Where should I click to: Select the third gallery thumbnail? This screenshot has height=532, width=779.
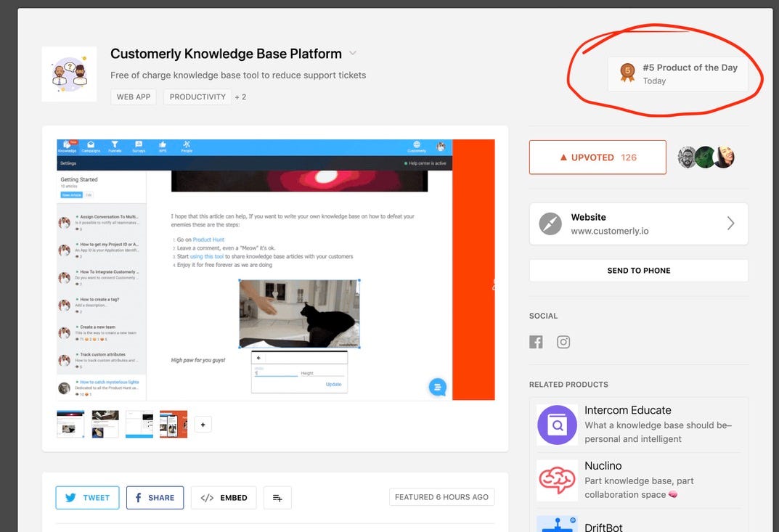pyautogui.click(x=139, y=424)
